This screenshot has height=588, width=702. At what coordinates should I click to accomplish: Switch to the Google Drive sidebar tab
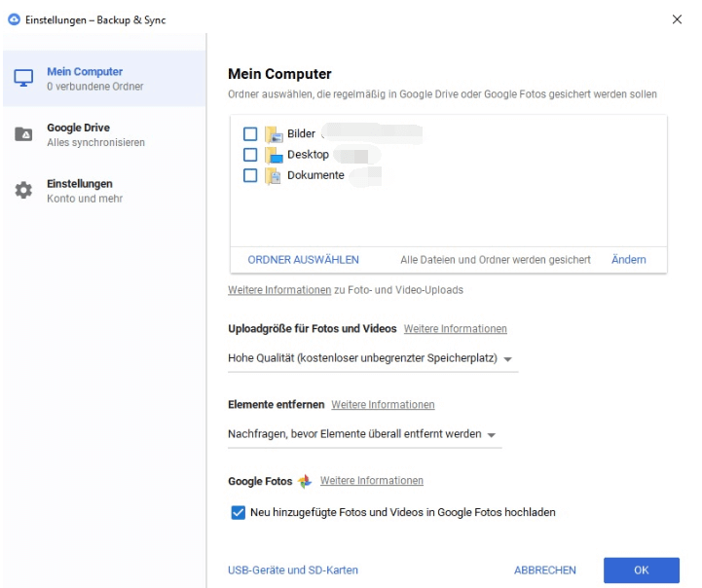click(x=104, y=134)
